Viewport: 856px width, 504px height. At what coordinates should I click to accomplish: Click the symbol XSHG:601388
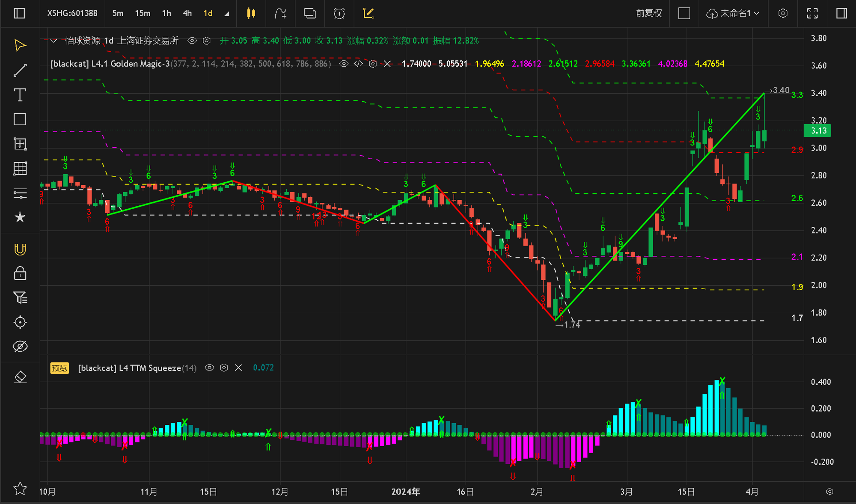pyautogui.click(x=72, y=13)
